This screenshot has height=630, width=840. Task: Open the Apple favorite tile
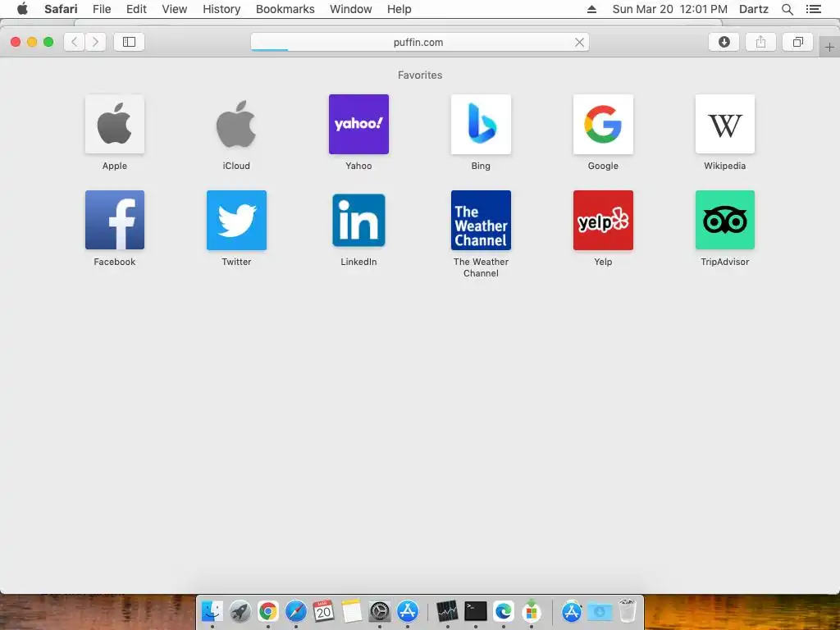[x=115, y=125]
